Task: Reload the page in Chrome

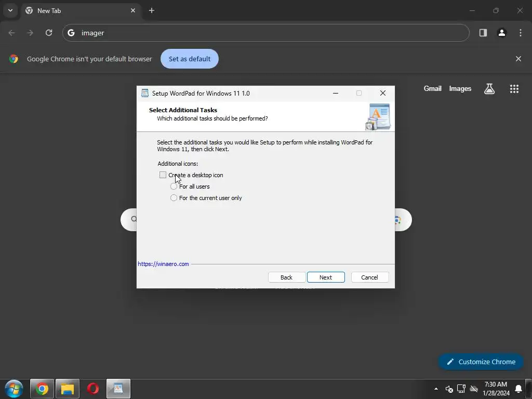Action: (x=49, y=33)
